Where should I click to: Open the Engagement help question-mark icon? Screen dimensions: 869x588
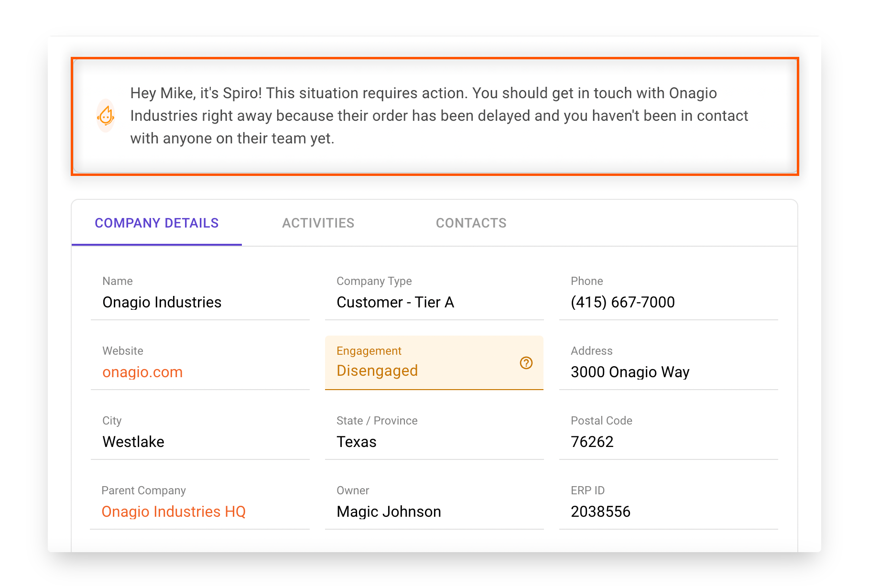point(526,363)
